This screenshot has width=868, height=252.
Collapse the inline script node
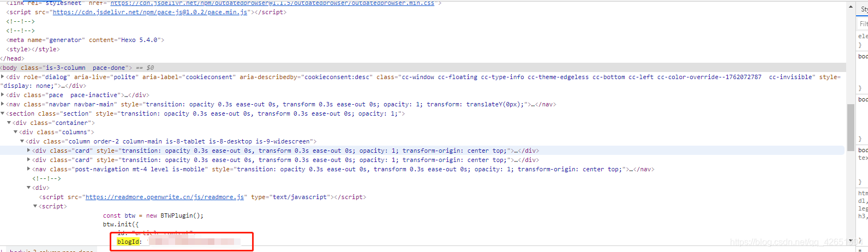coord(35,206)
